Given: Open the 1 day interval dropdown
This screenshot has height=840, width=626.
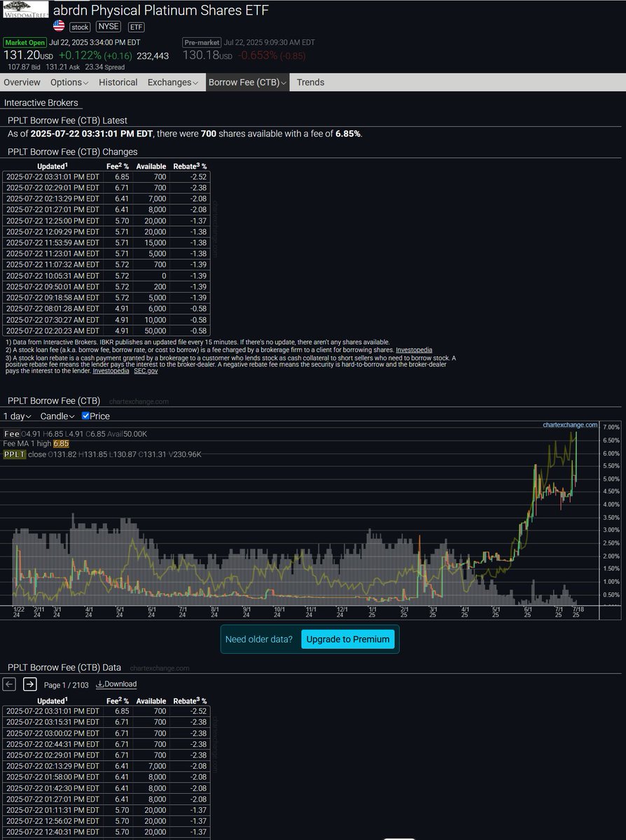Looking at the screenshot, I should [18, 416].
